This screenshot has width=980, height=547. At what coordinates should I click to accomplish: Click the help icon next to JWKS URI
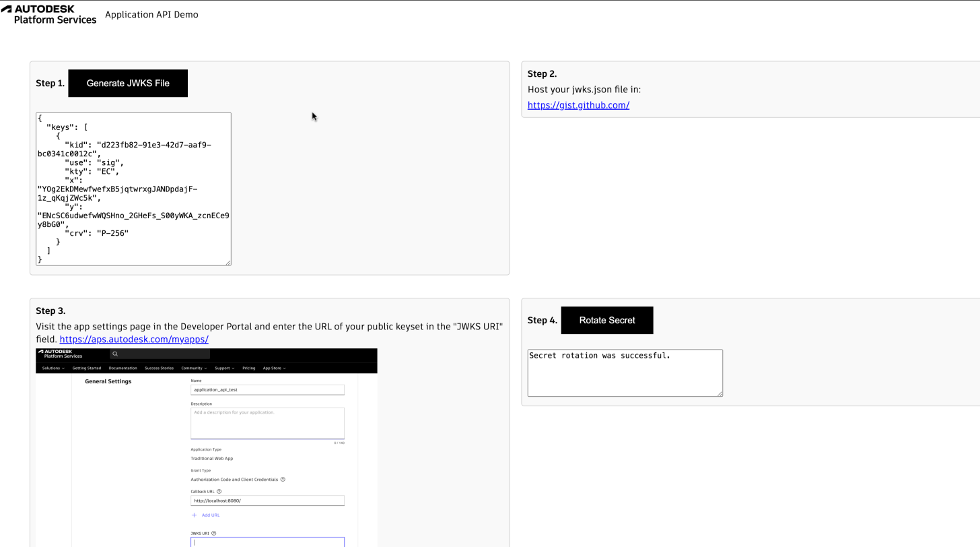pos(214,533)
